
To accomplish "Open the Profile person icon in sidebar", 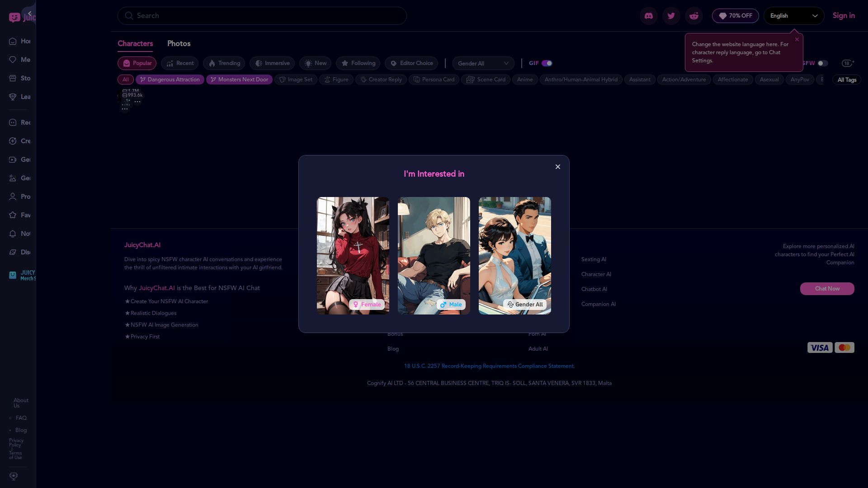I will tap(13, 197).
